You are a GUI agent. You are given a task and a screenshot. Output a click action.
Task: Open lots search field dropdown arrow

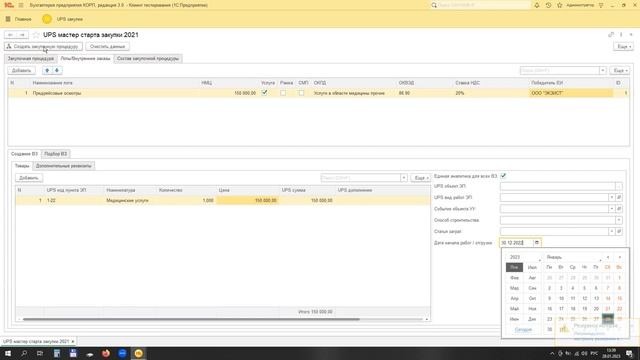[x=602, y=71]
